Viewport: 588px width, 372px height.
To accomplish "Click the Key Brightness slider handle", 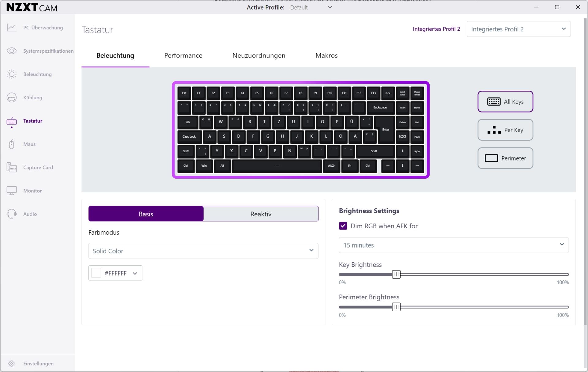I will pos(396,274).
